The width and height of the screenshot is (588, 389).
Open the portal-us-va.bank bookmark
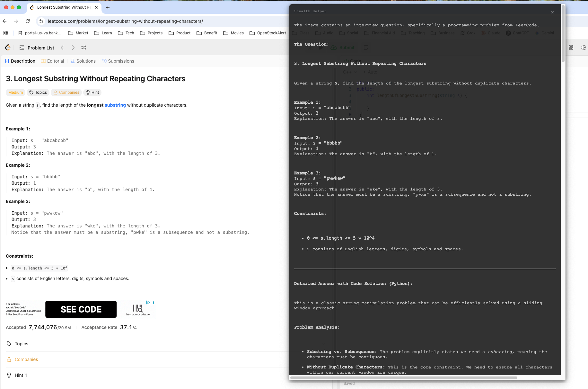coord(40,33)
